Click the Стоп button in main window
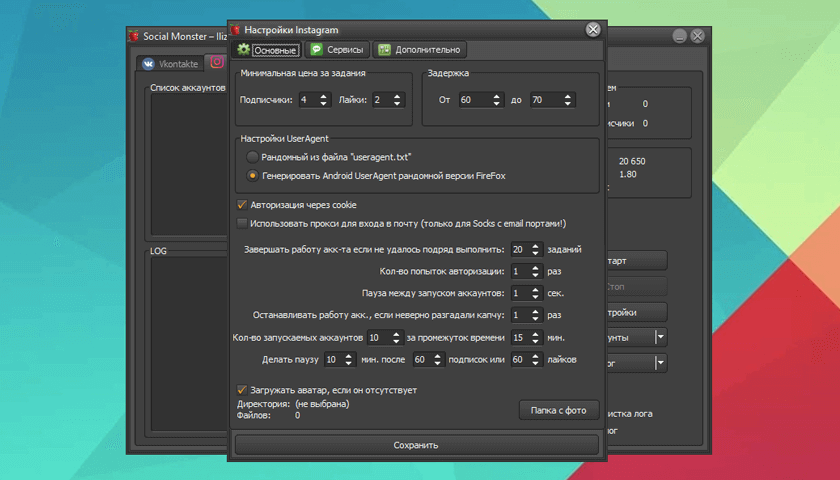840x480 pixels. pos(637,287)
